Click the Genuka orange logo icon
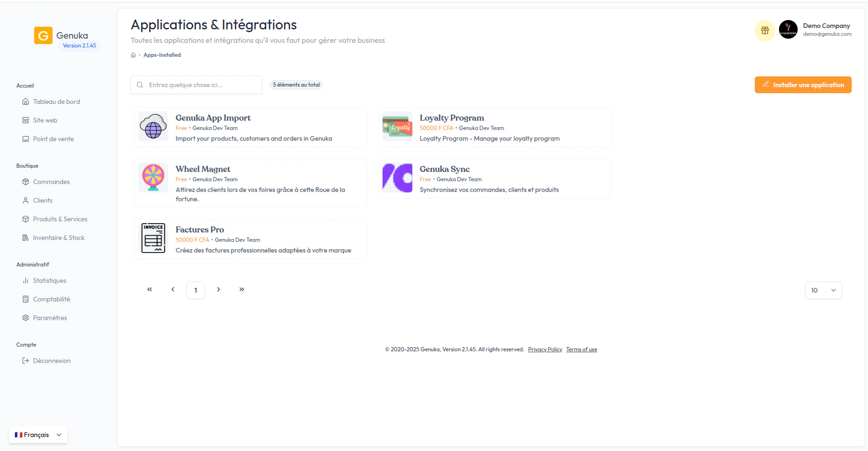 tap(43, 35)
